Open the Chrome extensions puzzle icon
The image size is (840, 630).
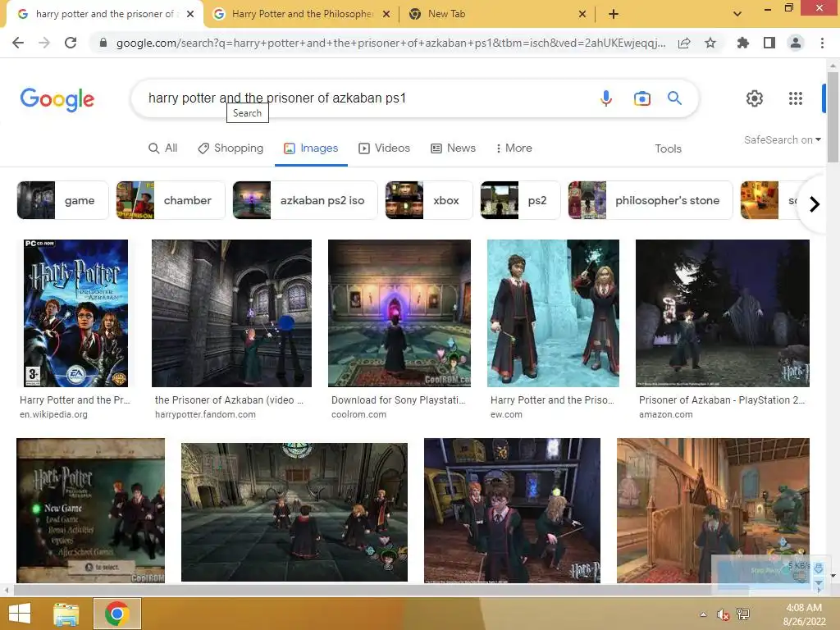[743, 43]
